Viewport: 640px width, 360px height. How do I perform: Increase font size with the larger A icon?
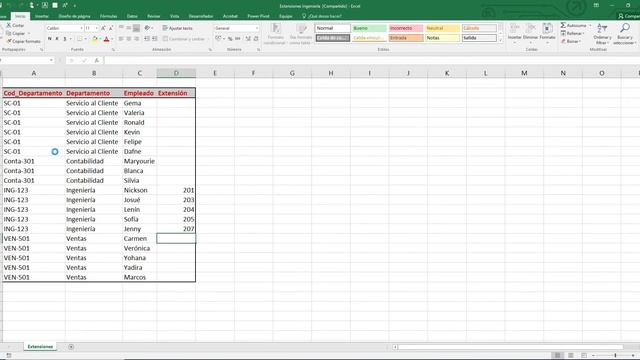click(x=103, y=28)
